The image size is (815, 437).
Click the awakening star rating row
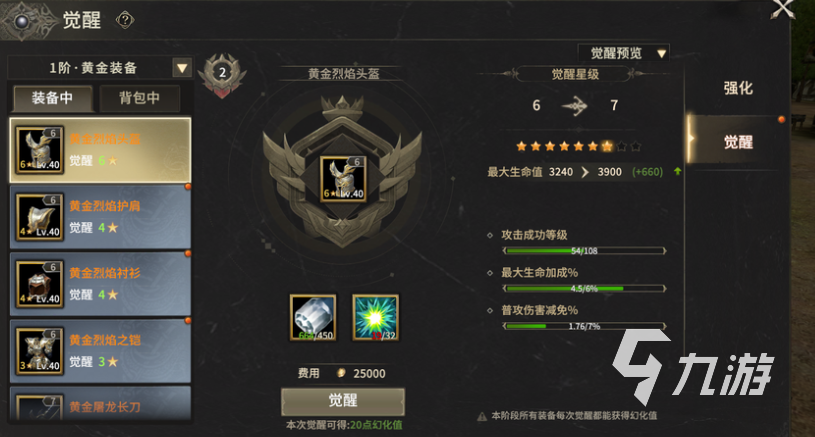pyautogui.click(x=578, y=147)
